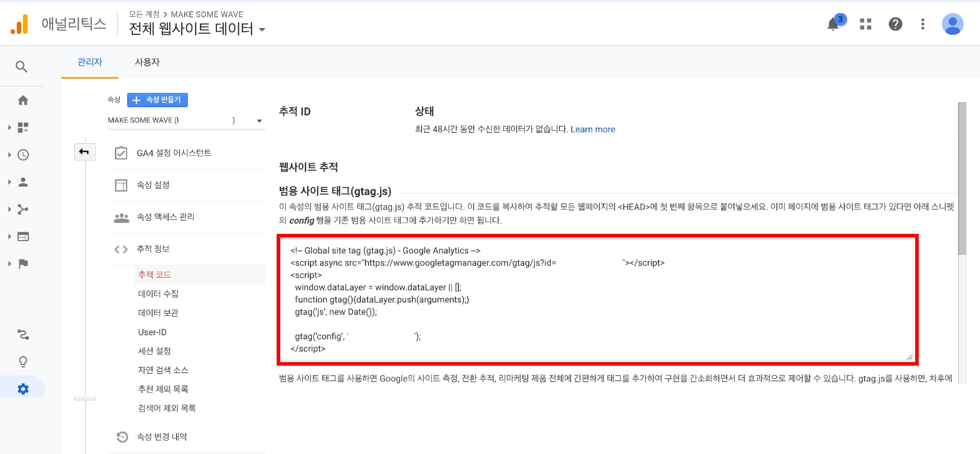Screen dimensions: 980x454
Task: Open the Admin gear icon
Action: 23,389
